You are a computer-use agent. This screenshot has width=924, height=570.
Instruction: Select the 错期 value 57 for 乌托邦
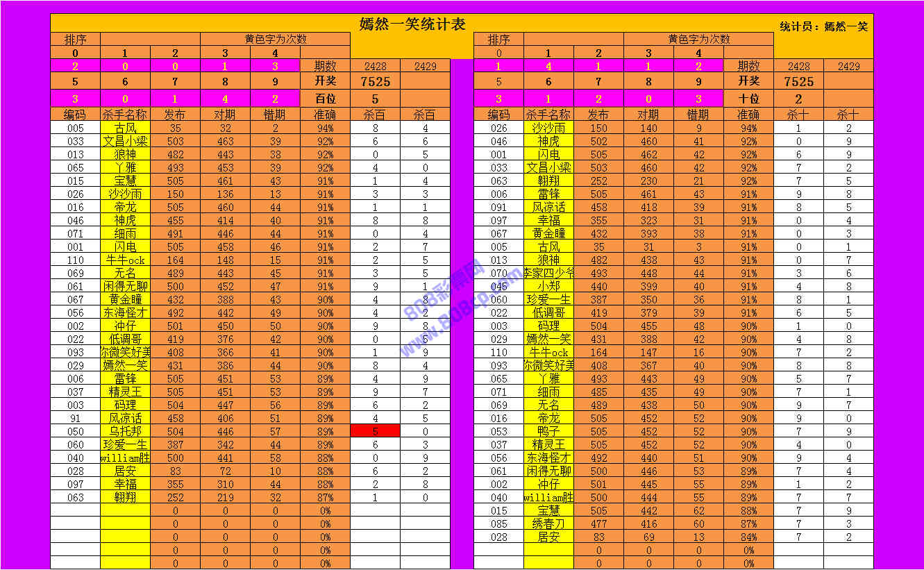[275, 431]
